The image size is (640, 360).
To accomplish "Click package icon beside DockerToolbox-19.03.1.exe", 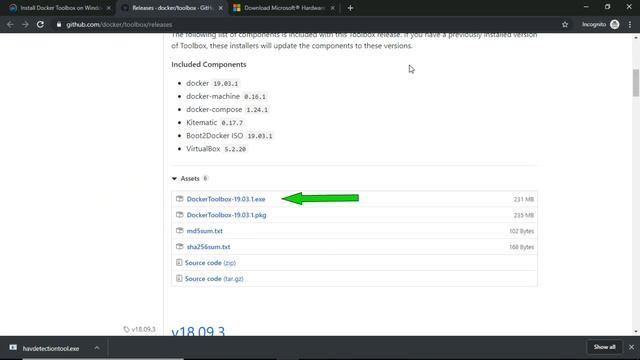I will tap(180, 199).
